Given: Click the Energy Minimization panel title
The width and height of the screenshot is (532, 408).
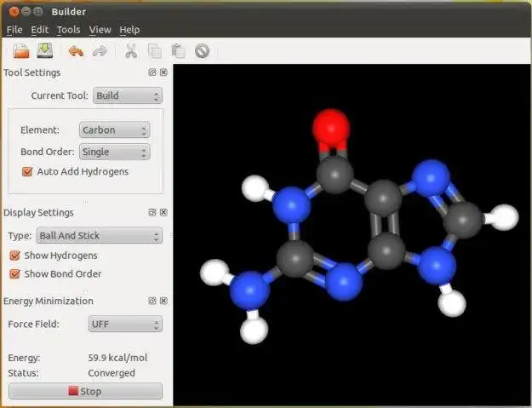Looking at the screenshot, I should pos(49,301).
